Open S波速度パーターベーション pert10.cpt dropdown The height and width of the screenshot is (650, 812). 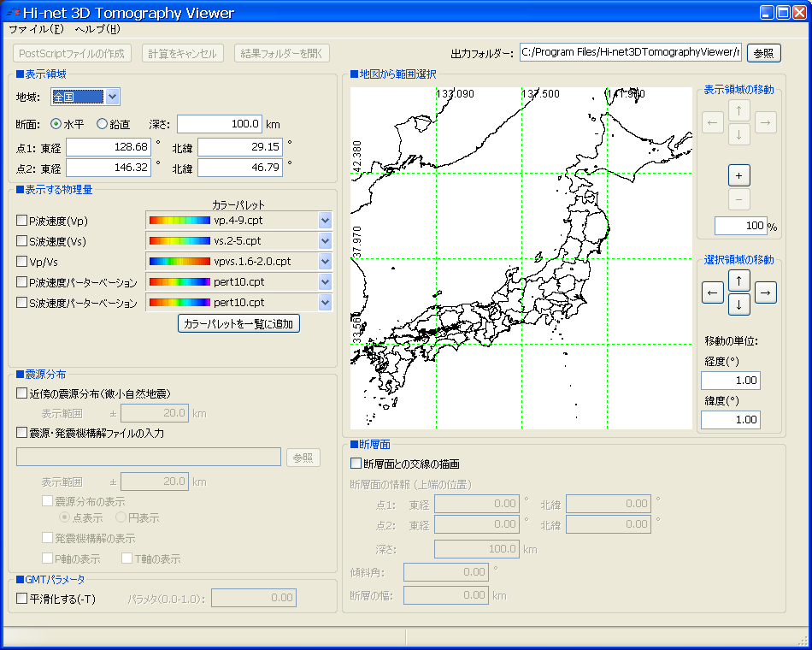pos(325,302)
